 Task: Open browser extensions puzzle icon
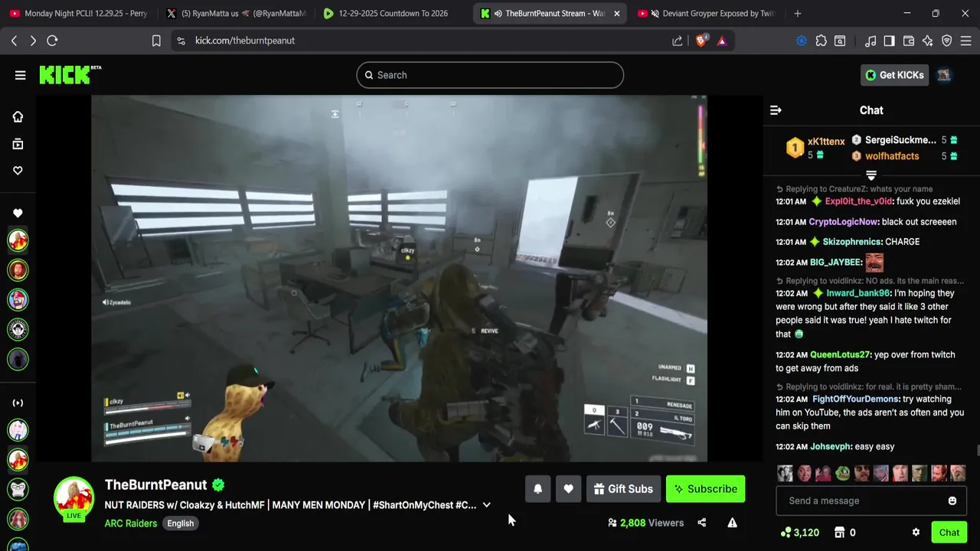tap(821, 41)
